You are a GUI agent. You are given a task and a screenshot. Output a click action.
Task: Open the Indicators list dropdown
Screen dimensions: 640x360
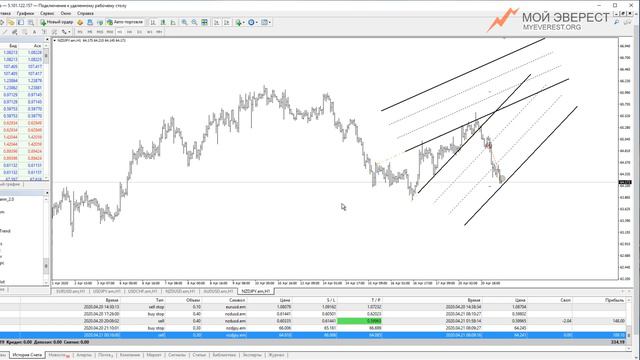point(240,22)
